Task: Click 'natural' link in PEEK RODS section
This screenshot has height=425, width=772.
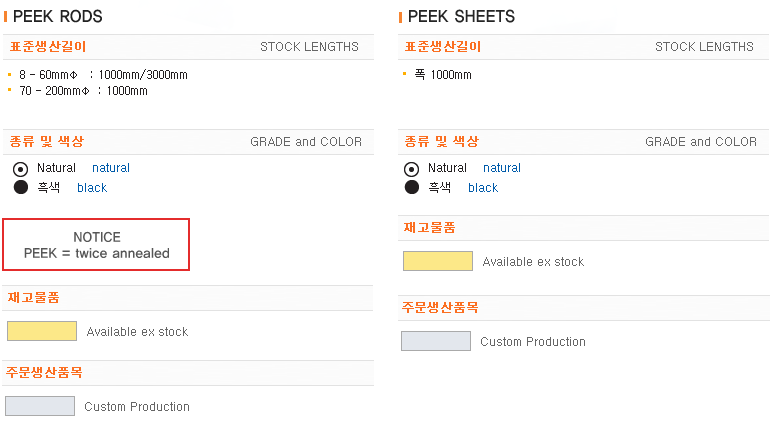Action: [x=111, y=168]
